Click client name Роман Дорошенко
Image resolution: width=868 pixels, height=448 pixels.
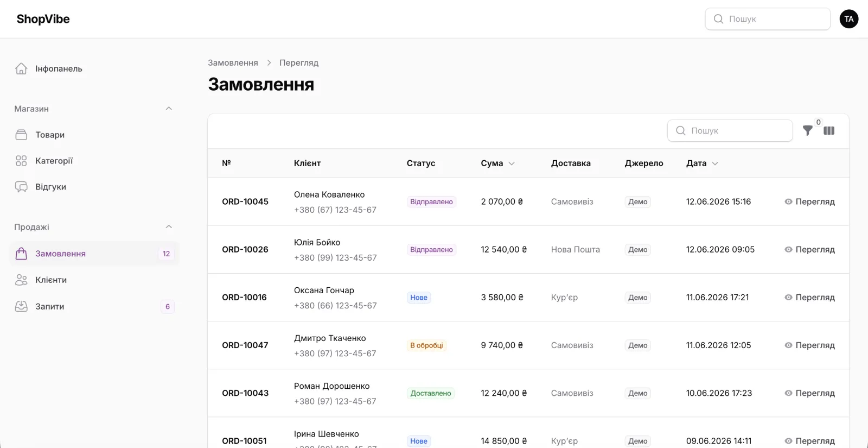pos(332,386)
